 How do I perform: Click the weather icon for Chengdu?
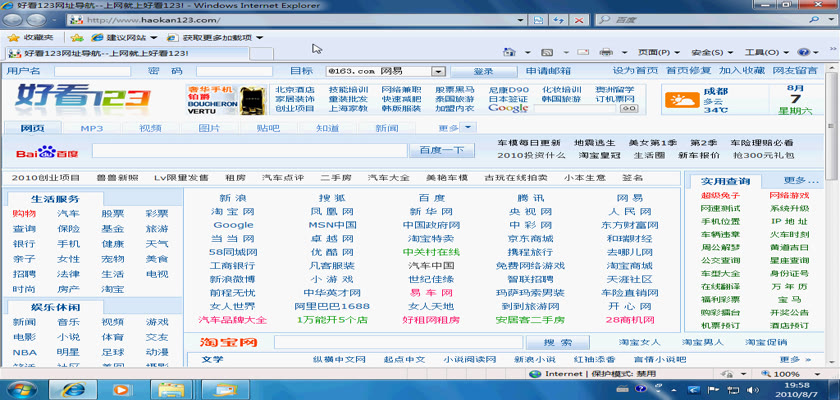tap(685, 99)
